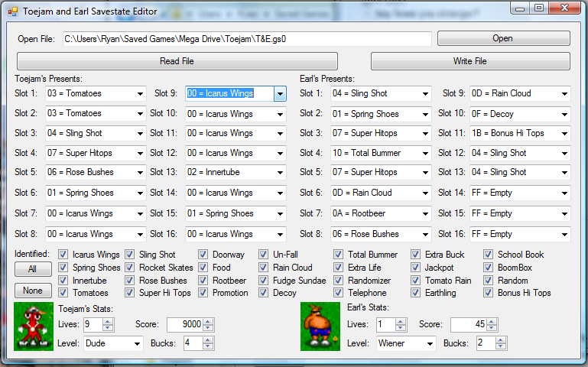The width and height of the screenshot is (588, 367).
Task: Open Toejam's Slot 15 Spring Shoes dropdown
Action: (280, 213)
